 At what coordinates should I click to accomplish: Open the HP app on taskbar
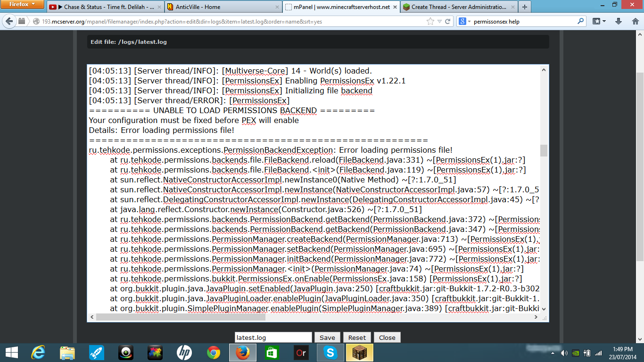[184, 353]
